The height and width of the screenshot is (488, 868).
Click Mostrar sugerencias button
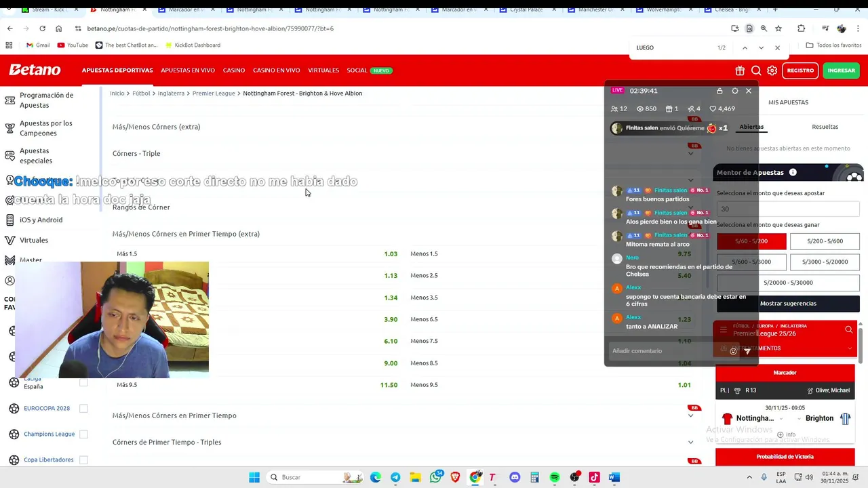click(x=788, y=304)
